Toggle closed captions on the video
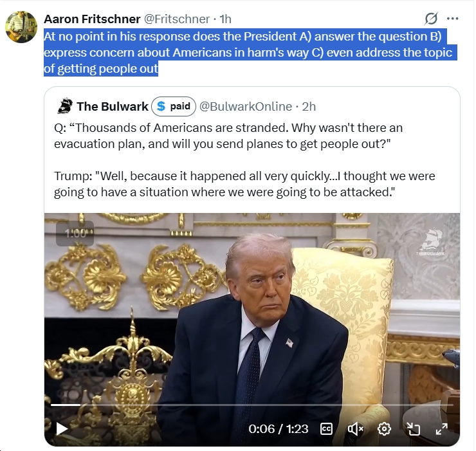 coord(326,429)
